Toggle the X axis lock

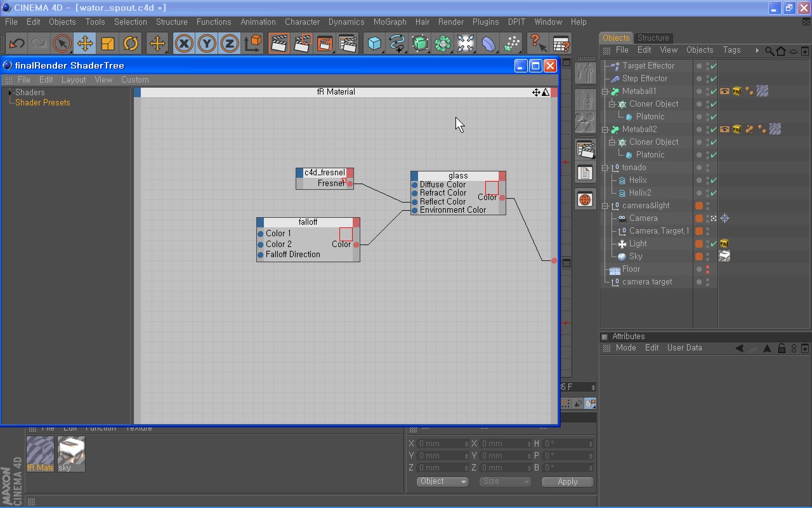pos(184,44)
